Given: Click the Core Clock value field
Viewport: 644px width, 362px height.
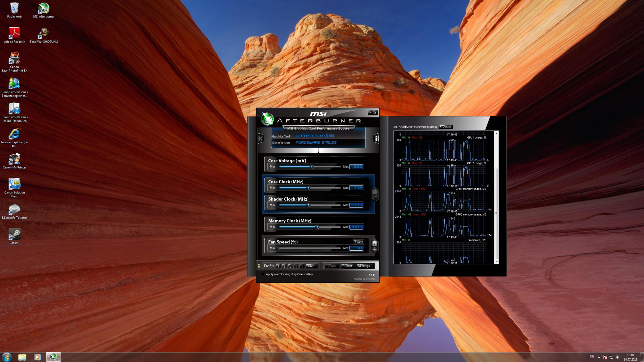Looking at the screenshot, I should pyautogui.click(x=356, y=188).
